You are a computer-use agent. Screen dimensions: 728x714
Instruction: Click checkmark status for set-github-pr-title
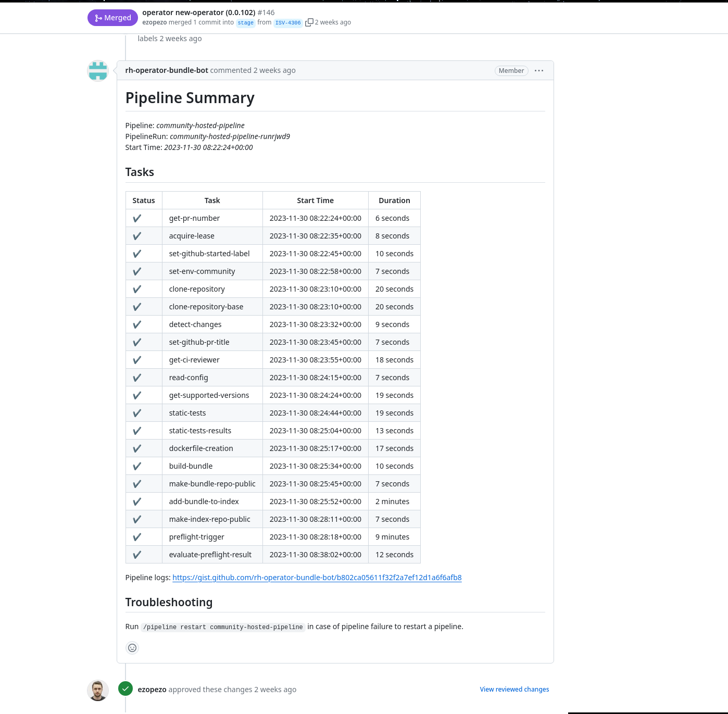coord(137,342)
